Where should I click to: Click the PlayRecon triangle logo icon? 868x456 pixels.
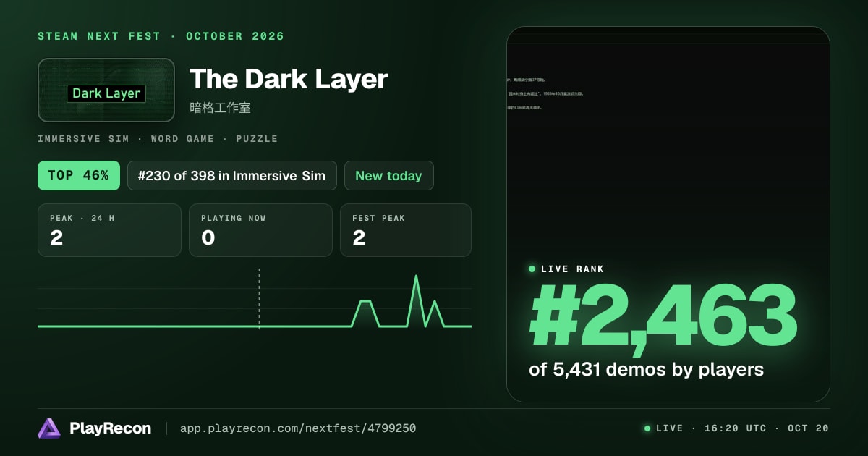click(49, 428)
